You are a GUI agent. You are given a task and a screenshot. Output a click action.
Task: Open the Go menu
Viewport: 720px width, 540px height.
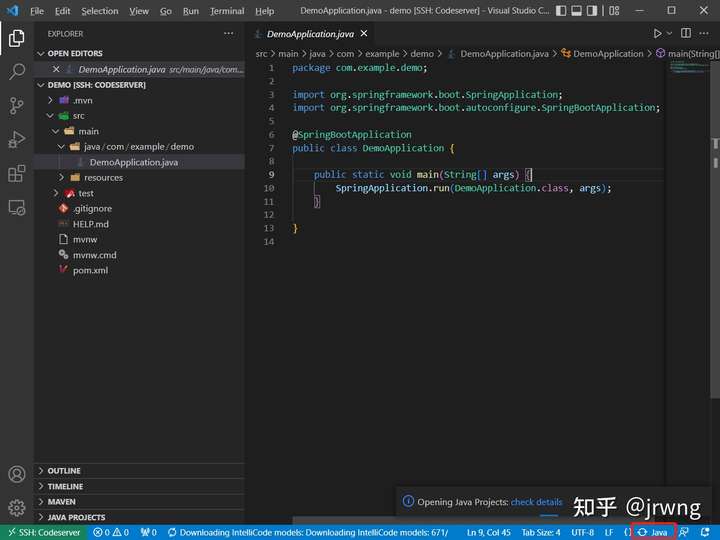[x=166, y=11]
